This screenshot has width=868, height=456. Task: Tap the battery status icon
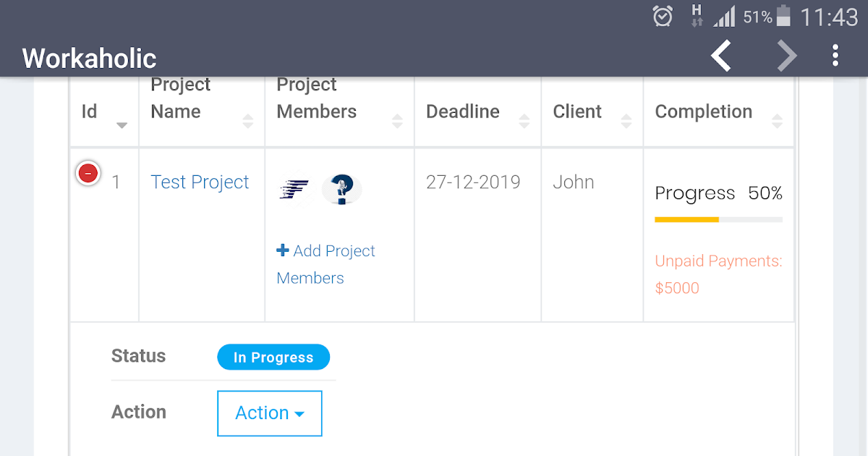pos(783,16)
